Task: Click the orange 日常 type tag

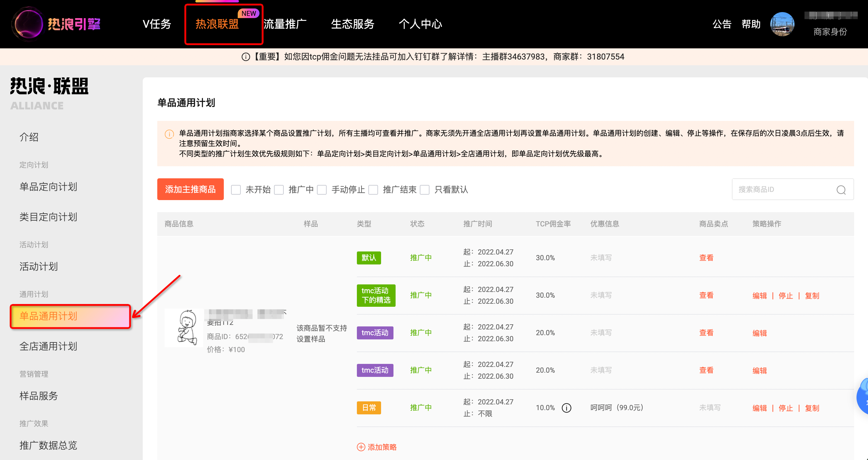Action: pyautogui.click(x=369, y=408)
